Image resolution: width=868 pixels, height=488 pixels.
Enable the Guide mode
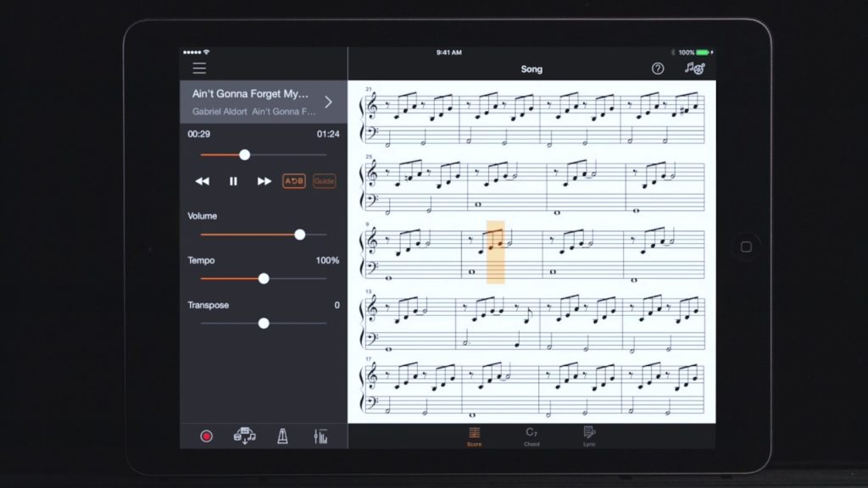tap(324, 180)
